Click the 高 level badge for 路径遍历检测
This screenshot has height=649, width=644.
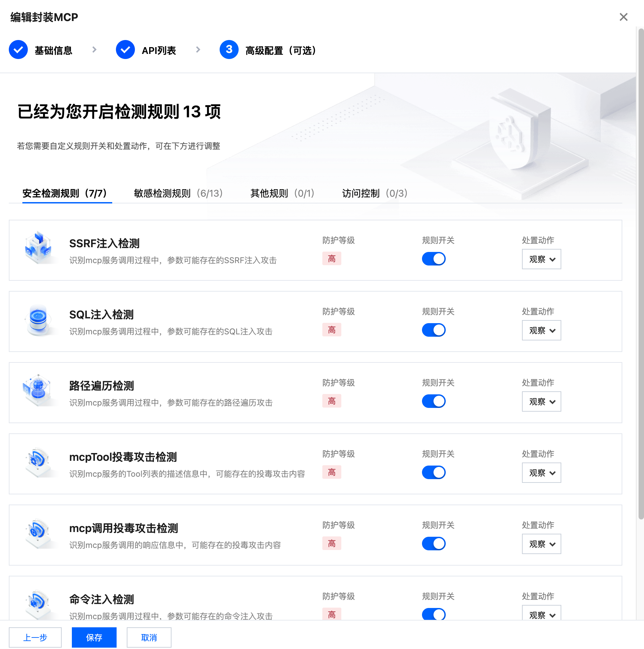point(332,401)
